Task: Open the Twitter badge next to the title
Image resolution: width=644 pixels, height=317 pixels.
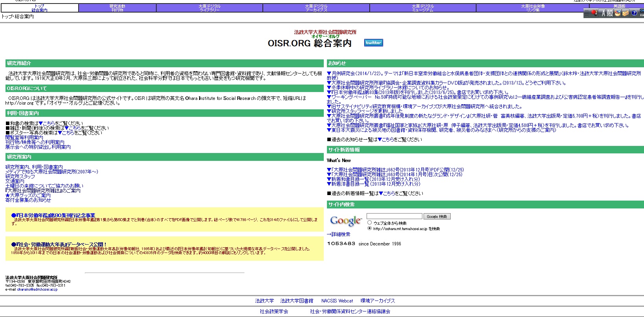Action: coord(373,42)
